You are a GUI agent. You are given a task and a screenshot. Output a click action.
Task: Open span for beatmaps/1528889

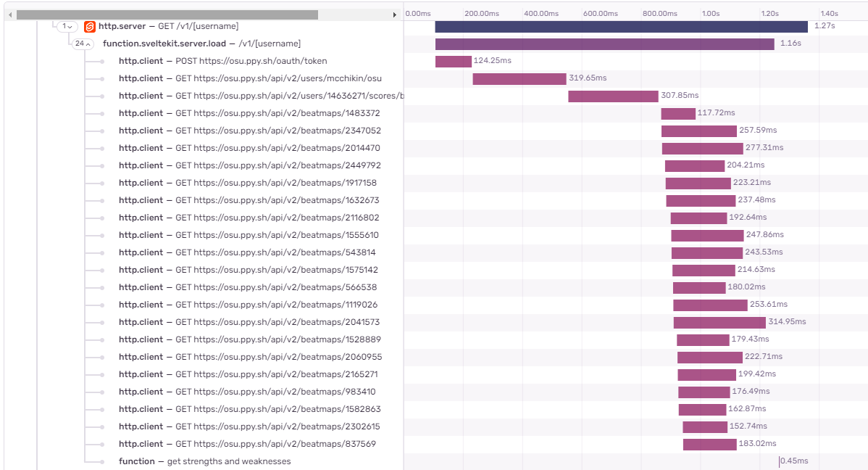click(x=250, y=339)
